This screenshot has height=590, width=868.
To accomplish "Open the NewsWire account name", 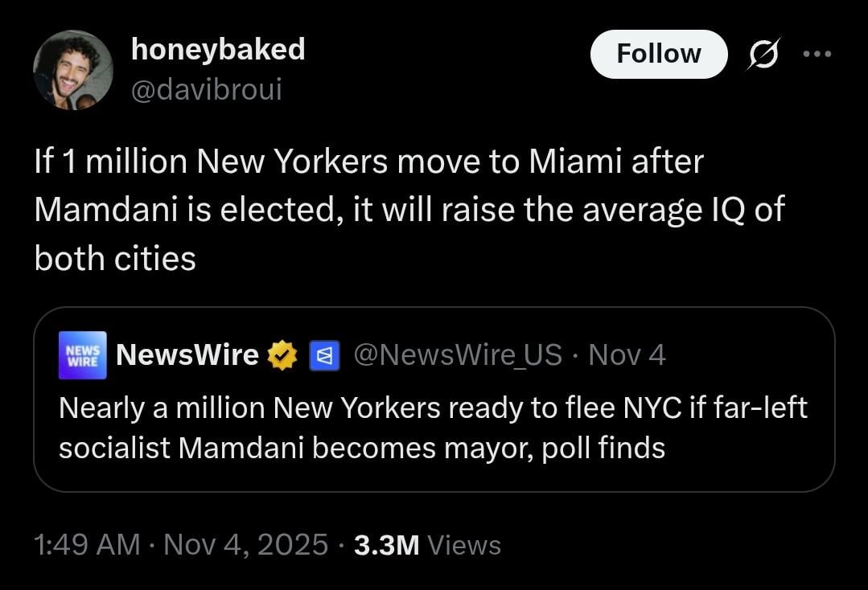I will [x=187, y=354].
